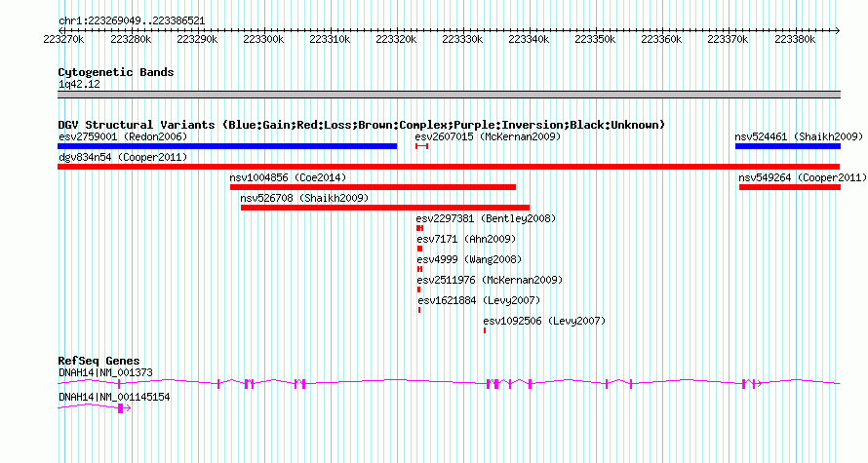Select the dgv834n54 (Cooper2011) label
868x463 pixels.
click(123, 157)
